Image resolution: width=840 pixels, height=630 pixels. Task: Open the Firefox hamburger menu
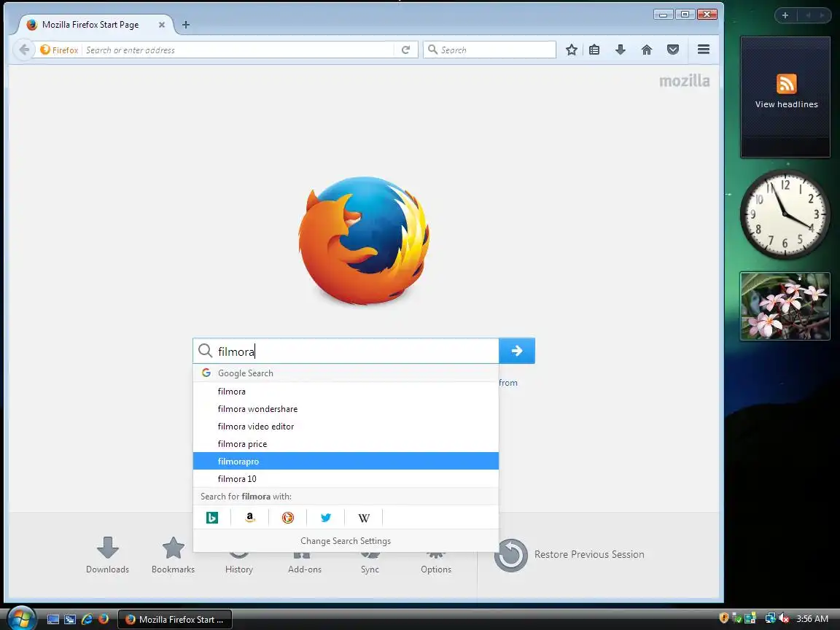pos(704,50)
